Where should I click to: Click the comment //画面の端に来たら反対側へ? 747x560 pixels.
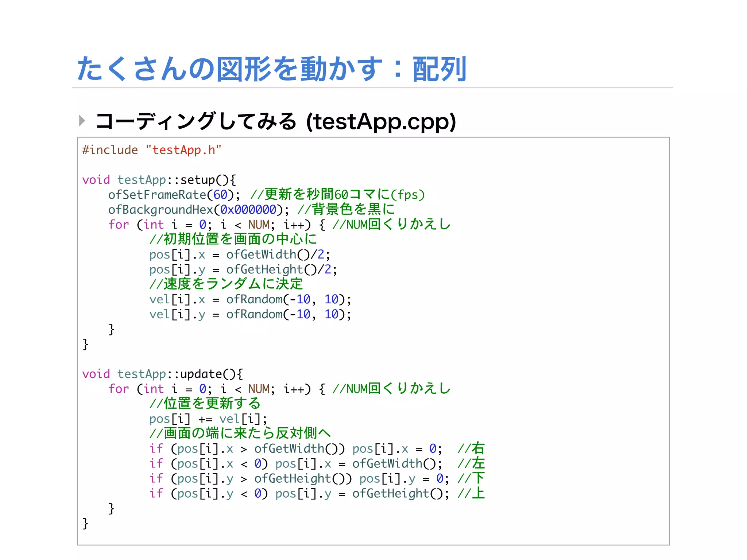(240, 433)
